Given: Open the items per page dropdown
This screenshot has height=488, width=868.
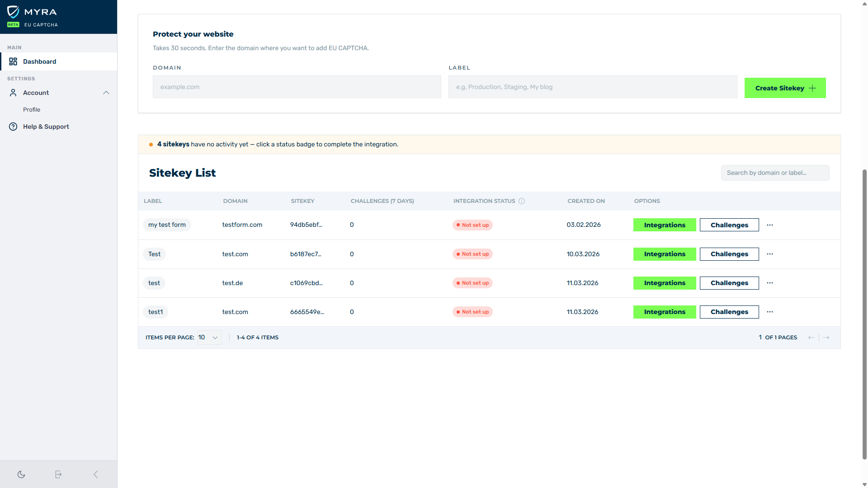Looking at the screenshot, I should pyautogui.click(x=209, y=338).
